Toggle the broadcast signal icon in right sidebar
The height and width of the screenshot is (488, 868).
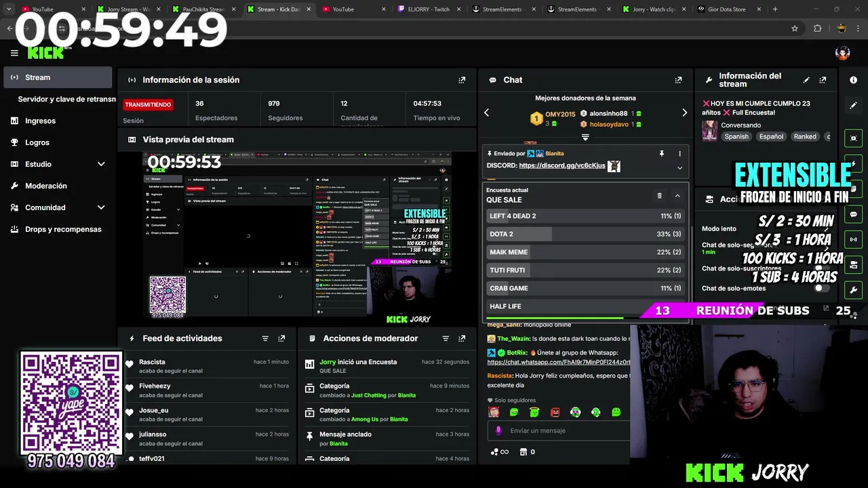coord(853,239)
